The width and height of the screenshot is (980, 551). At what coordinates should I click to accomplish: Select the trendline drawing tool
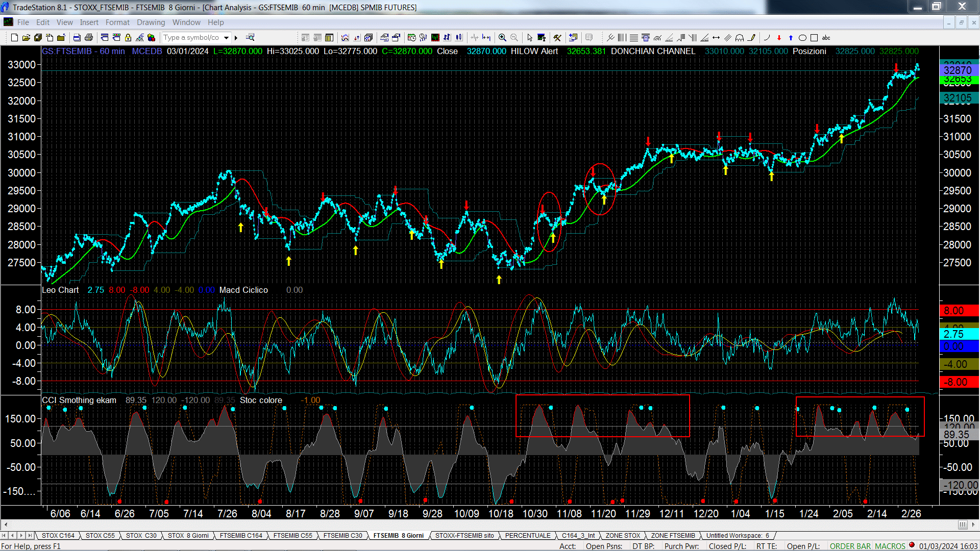(610, 37)
